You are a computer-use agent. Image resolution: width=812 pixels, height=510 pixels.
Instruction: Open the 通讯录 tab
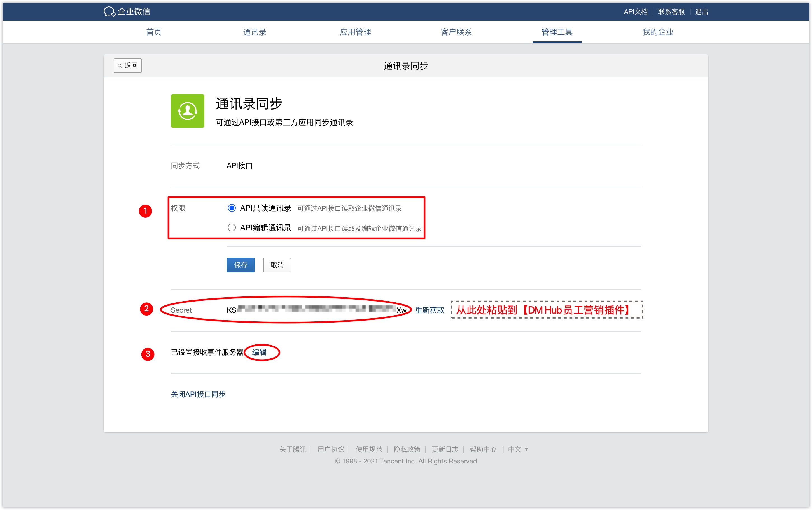(x=255, y=32)
